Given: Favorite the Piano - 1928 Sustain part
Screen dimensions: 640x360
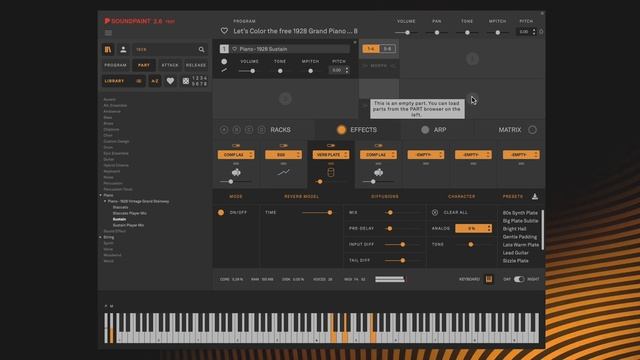Looking at the screenshot, I should 235,49.
